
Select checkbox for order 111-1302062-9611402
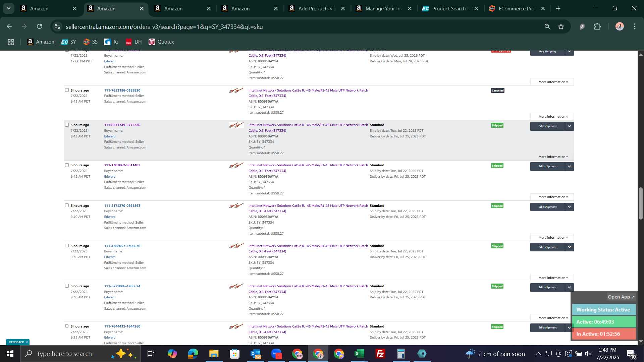67,165
